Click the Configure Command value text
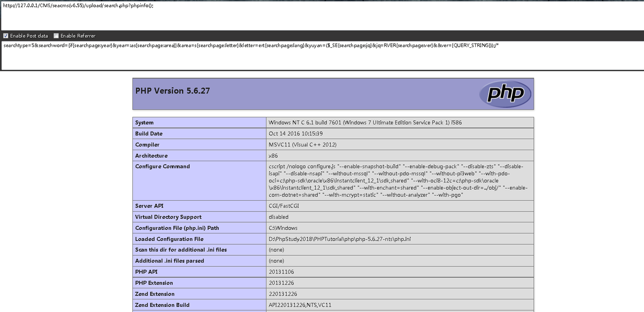Image resolution: width=644 pixels, height=312 pixels. click(x=398, y=180)
